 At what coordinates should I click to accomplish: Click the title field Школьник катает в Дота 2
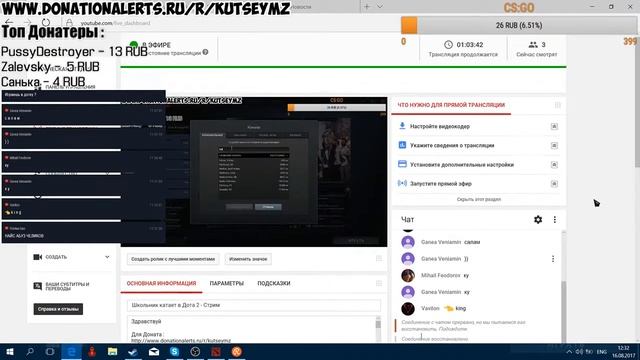[x=254, y=305]
